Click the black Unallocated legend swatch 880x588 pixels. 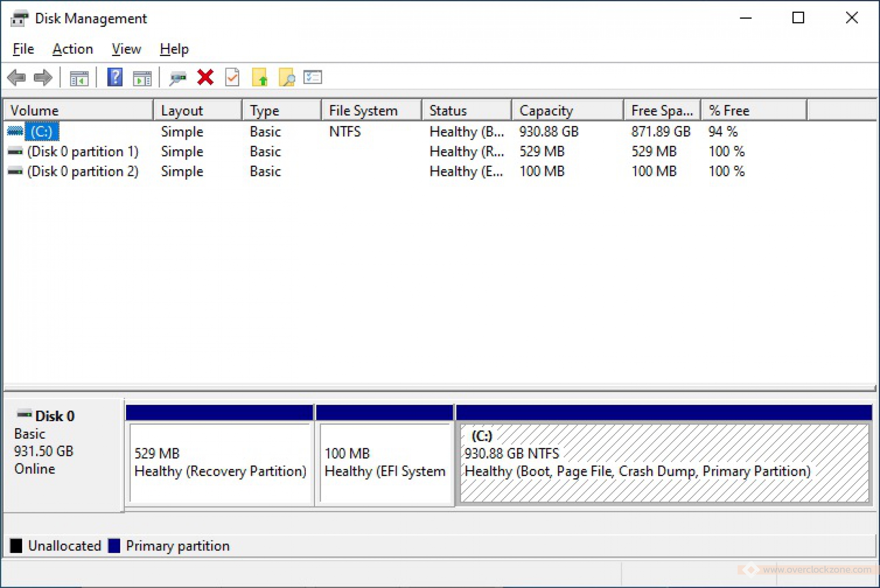(16, 545)
